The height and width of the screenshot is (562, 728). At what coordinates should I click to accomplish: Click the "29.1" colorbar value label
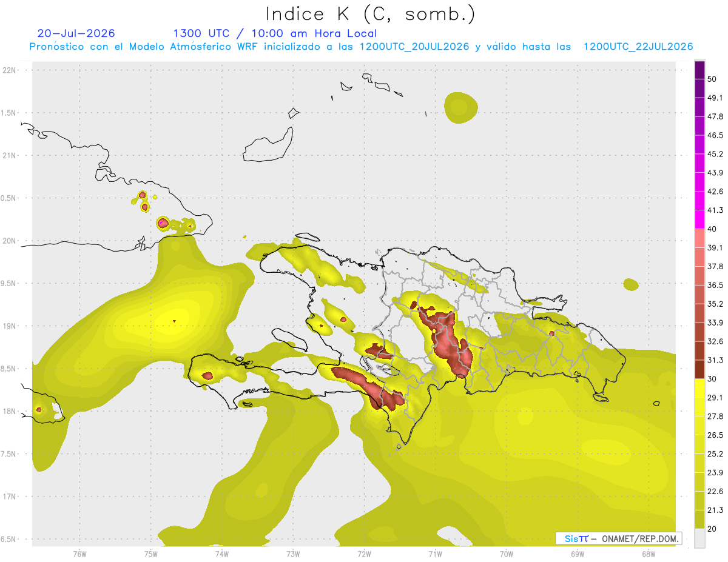coord(715,398)
